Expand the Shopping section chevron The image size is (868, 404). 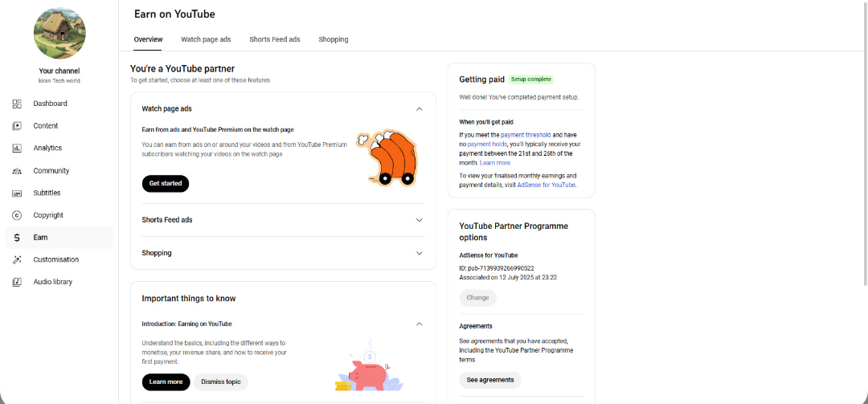tap(419, 253)
